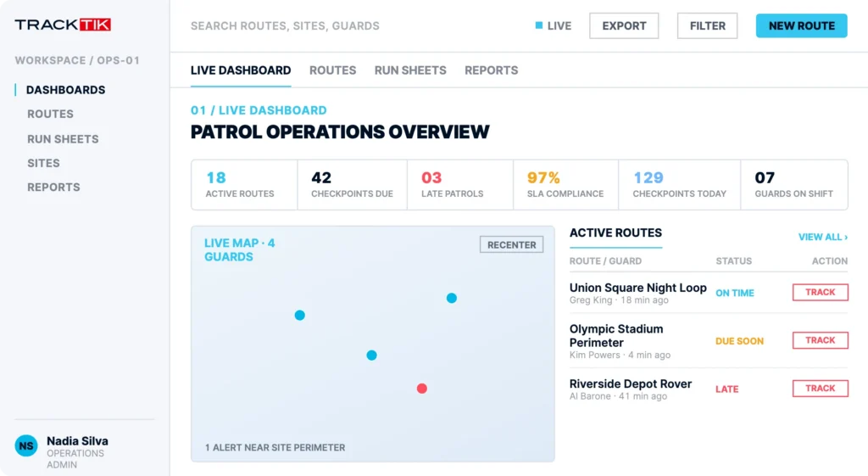
Task: Click the Export button
Action: 624,25
